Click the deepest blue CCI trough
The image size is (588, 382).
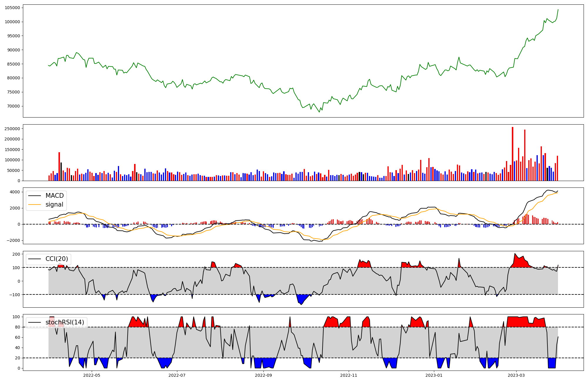click(301, 304)
